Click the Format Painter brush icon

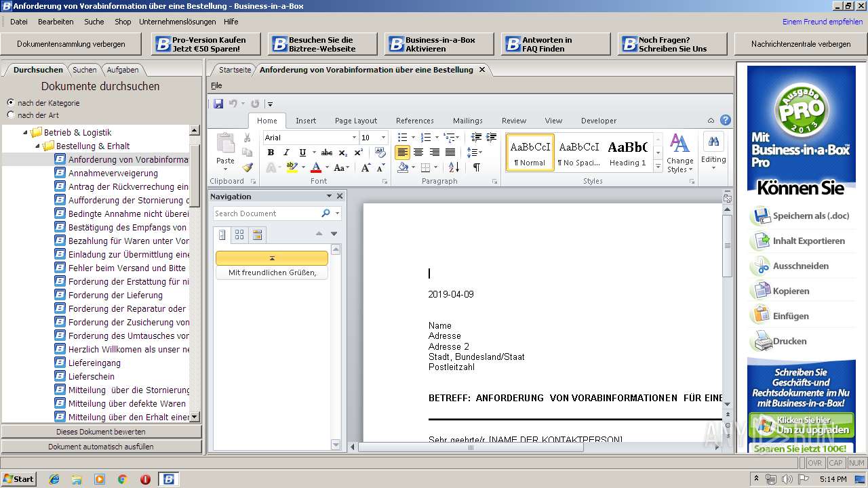coord(247,167)
